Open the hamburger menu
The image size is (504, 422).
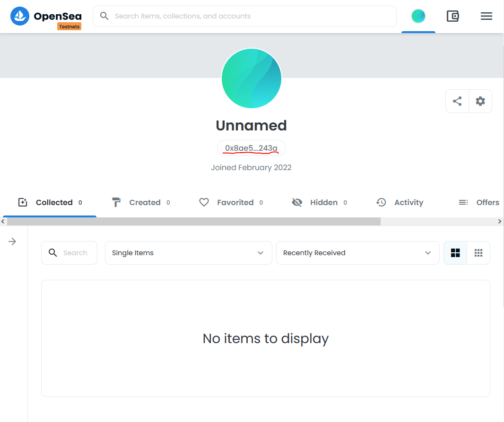coord(487,16)
